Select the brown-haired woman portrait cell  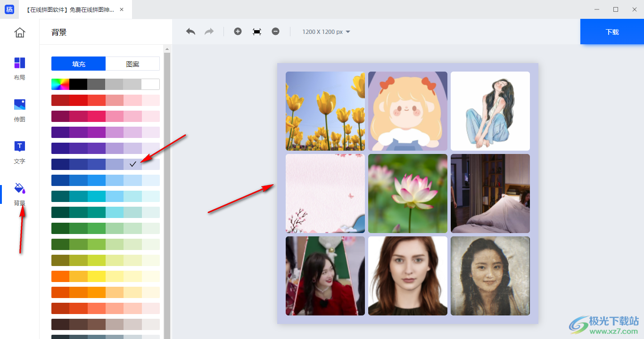tap(408, 276)
